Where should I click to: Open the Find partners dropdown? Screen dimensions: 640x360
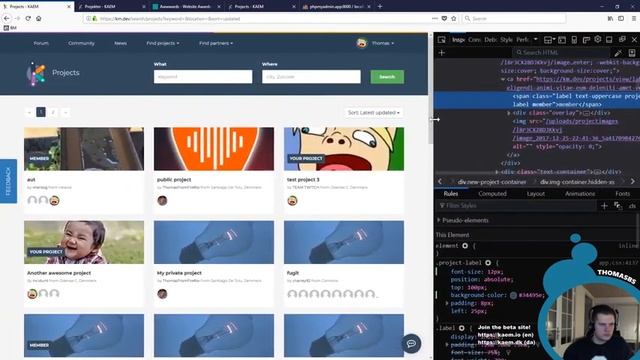pyautogui.click(x=216, y=43)
